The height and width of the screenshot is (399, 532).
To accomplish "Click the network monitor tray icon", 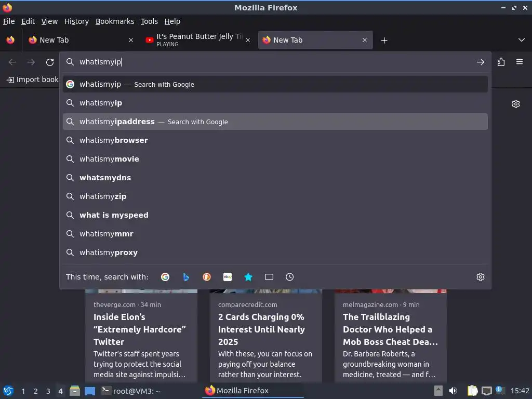I will (x=486, y=391).
